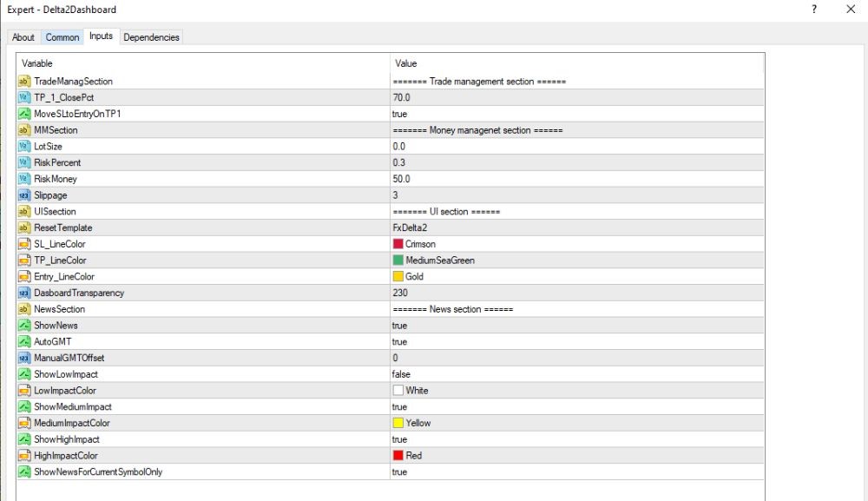This screenshot has height=501, width=868.
Task: Click the TP_1_ClosePct variable icon
Action: [x=23, y=97]
